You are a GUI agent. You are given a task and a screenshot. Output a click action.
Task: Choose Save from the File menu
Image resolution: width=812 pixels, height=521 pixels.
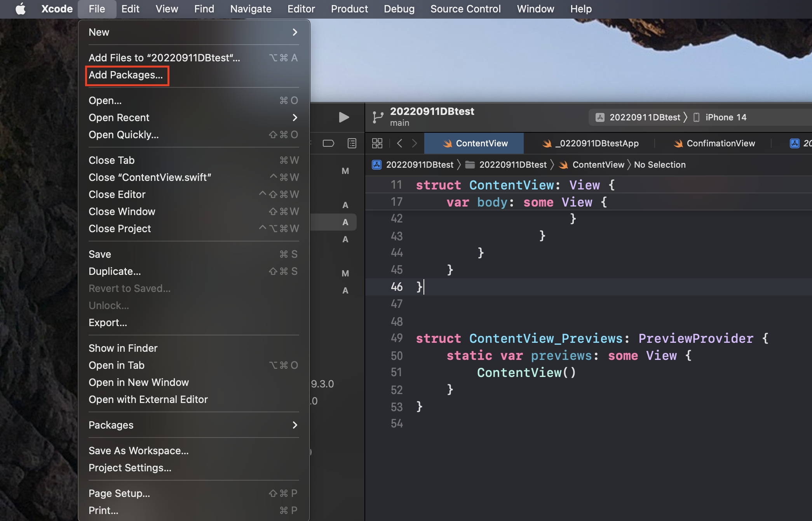coord(193,254)
